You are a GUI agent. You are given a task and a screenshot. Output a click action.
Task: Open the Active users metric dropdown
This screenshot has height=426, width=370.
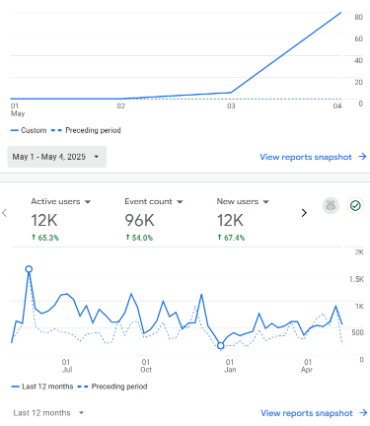click(61, 201)
